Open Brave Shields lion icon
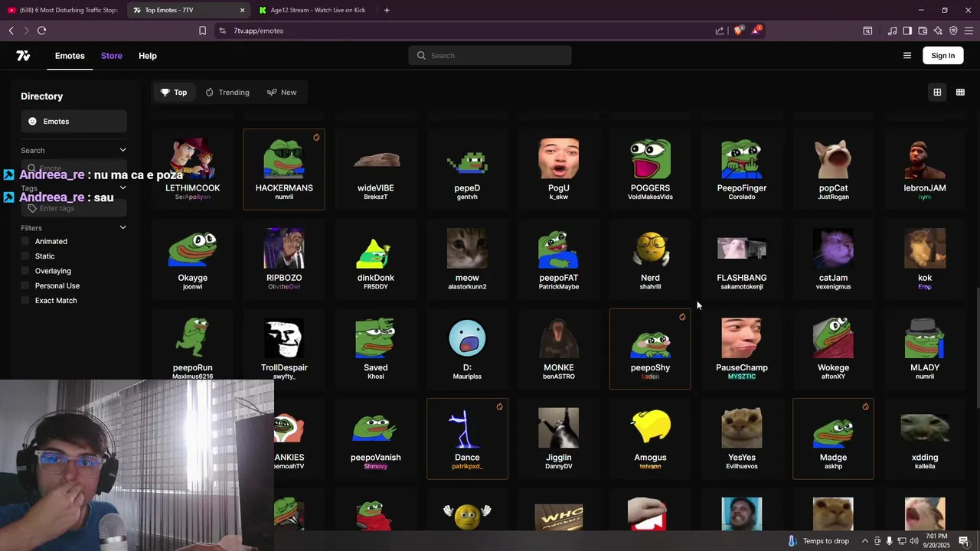Screen dimensions: 980x551 738,31
